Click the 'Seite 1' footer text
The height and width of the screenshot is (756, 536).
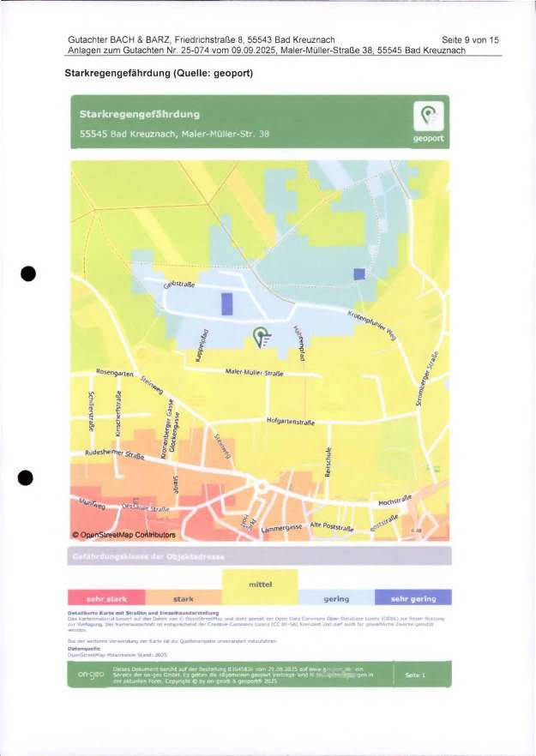tap(415, 675)
